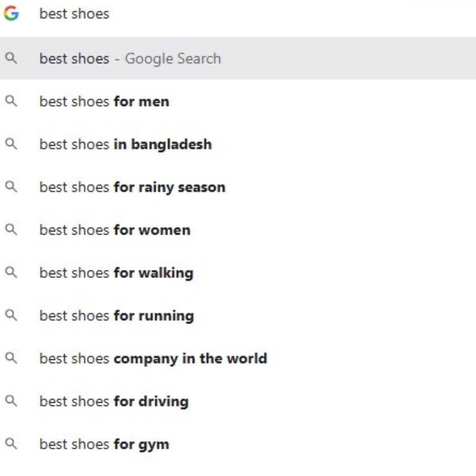Choose 'best shoes for driving' suggestion
This screenshot has width=476, height=476.
tap(114, 401)
